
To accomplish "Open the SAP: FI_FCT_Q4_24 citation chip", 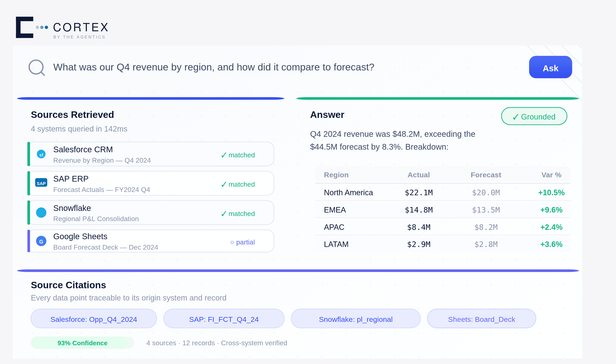I will [224, 319].
